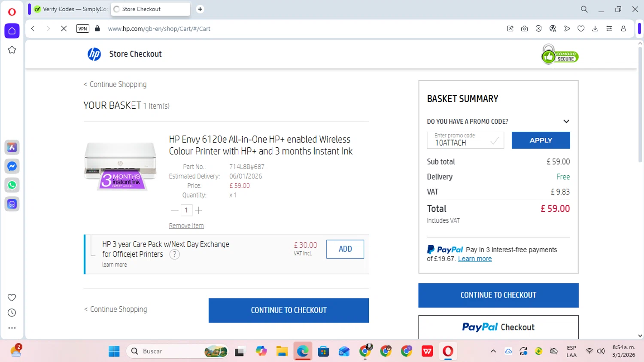Viewport: 644px width, 362px height.
Task: Open the Opera menu logo
Action: 12,12
